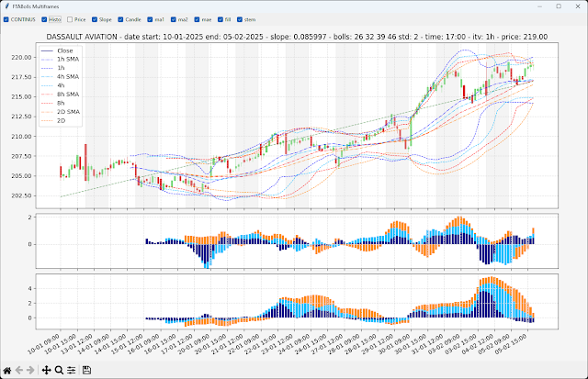Activate the pan/move axes tool
588x379 pixels.
[x=47, y=370]
